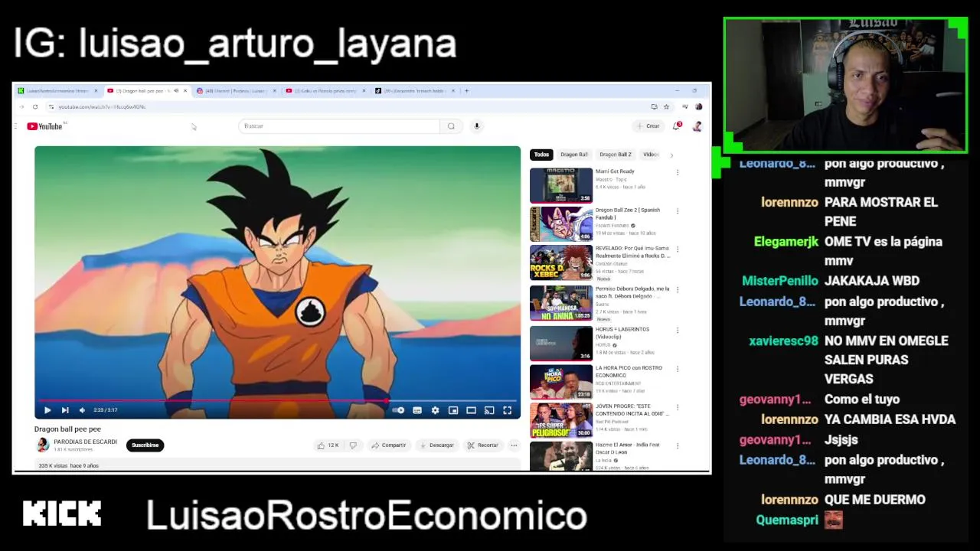980x551 pixels.
Task: Enter fullscreen video mode
Action: pyautogui.click(x=507, y=410)
